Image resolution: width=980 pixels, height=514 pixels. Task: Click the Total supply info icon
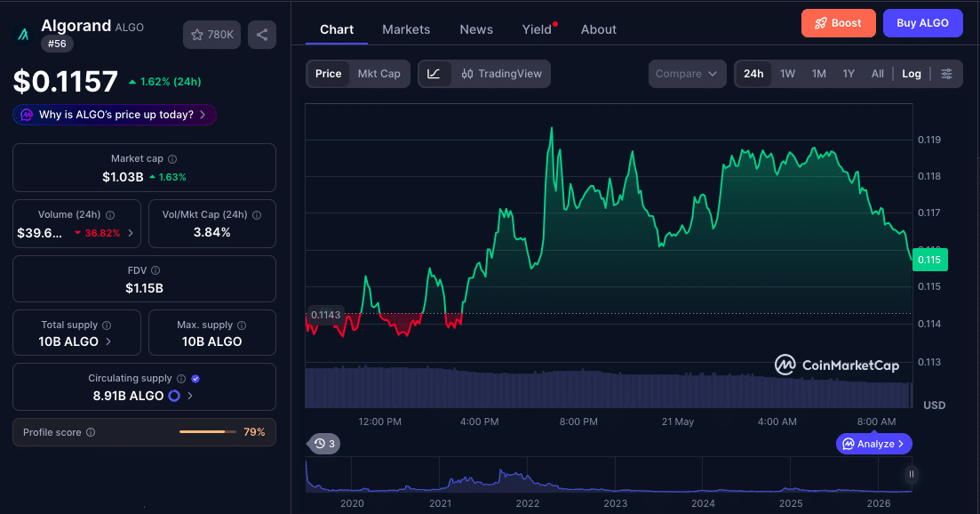[x=107, y=325]
